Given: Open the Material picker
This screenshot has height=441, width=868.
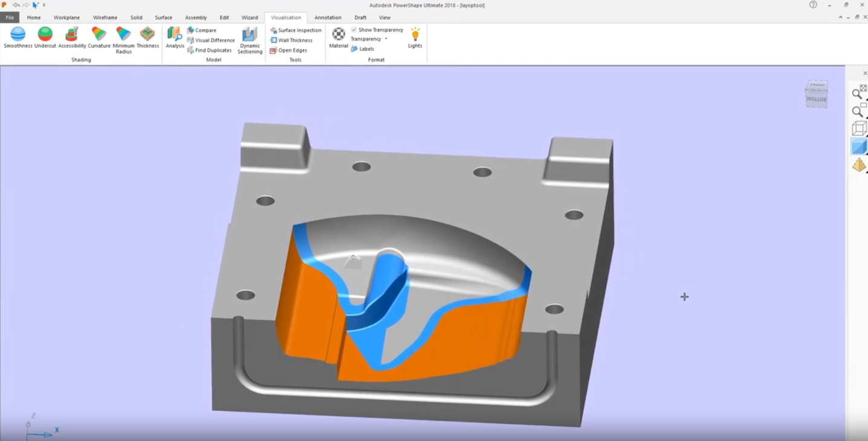Looking at the screenshot, I should pos(339,37).
